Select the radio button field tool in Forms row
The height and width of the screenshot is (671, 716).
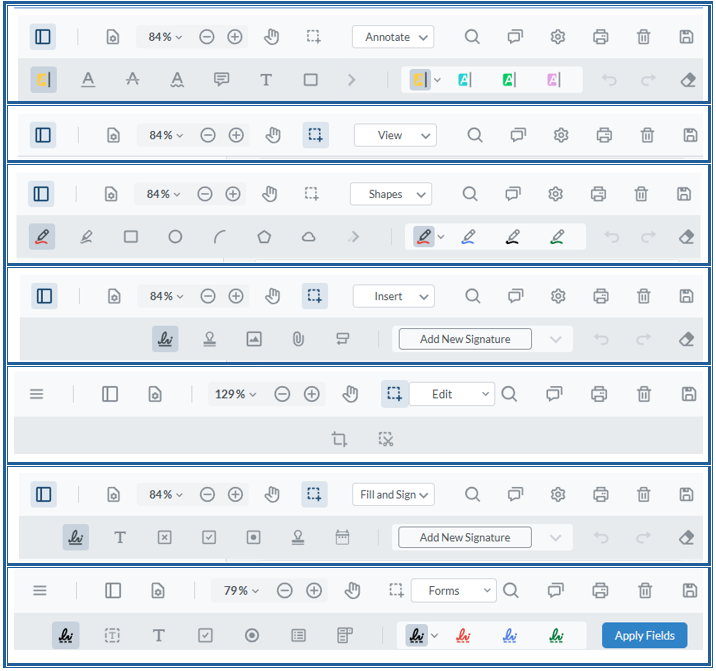point(252,635)
